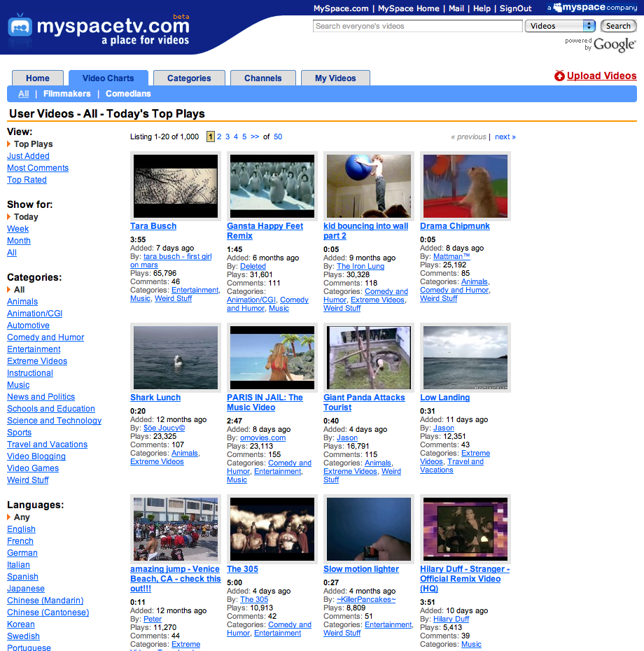Image resolution: width=644 pixels, height=651 pixels.
Task: Open uploader ~KillerPancakes~ profile
Action: 366,599
